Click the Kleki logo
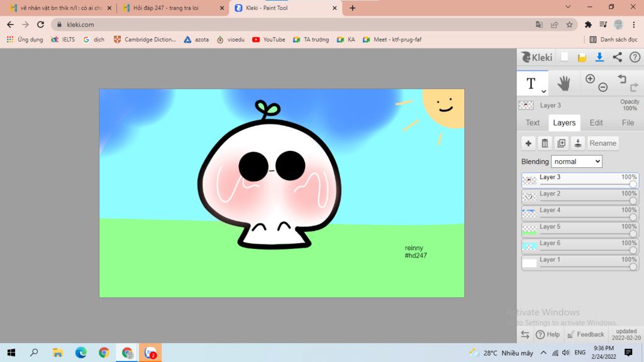 tap(537, 57)
